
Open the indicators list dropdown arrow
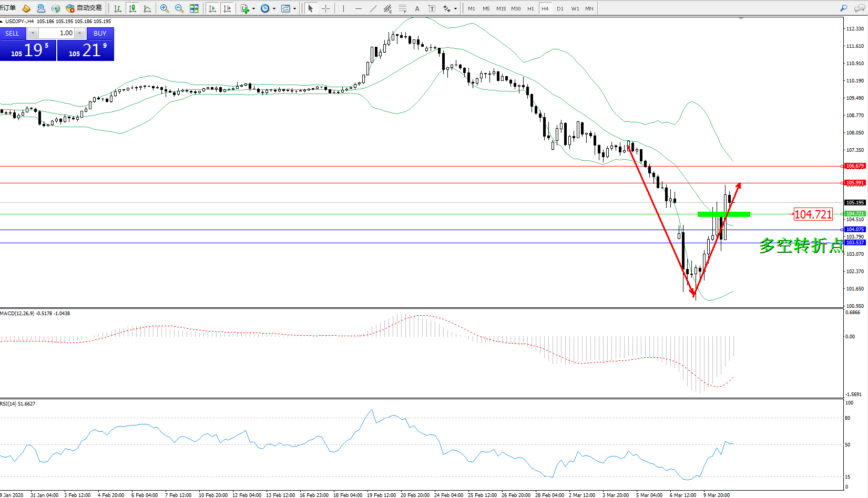click(x=253, y=8)
